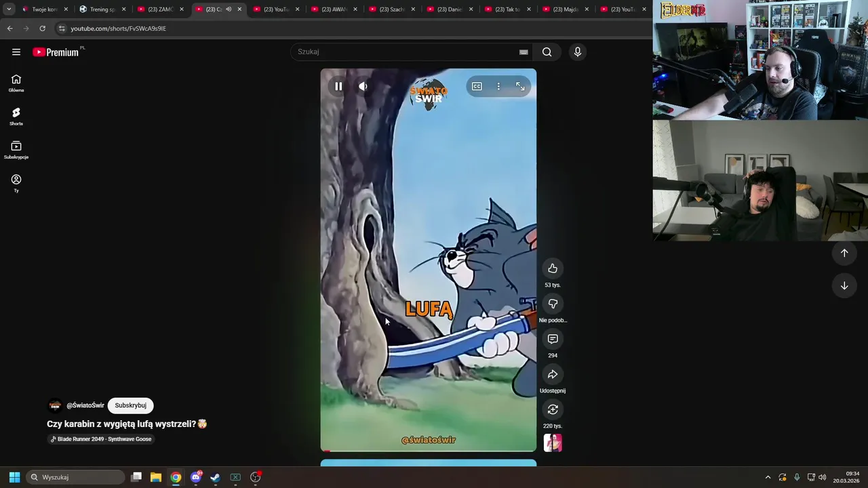Close the Trening sp... tab

123,9
